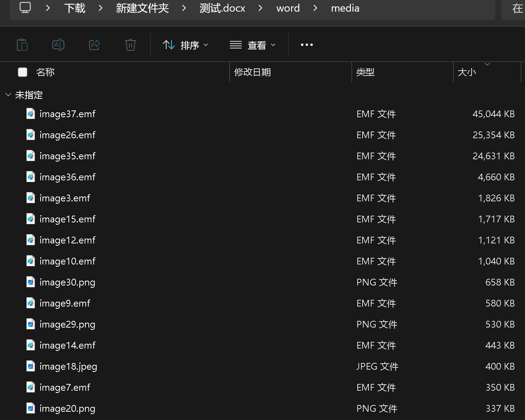525x420 pixels.
Task: Click the This PC icon in breadcrumb bar
Action: (x=25, y=8)
